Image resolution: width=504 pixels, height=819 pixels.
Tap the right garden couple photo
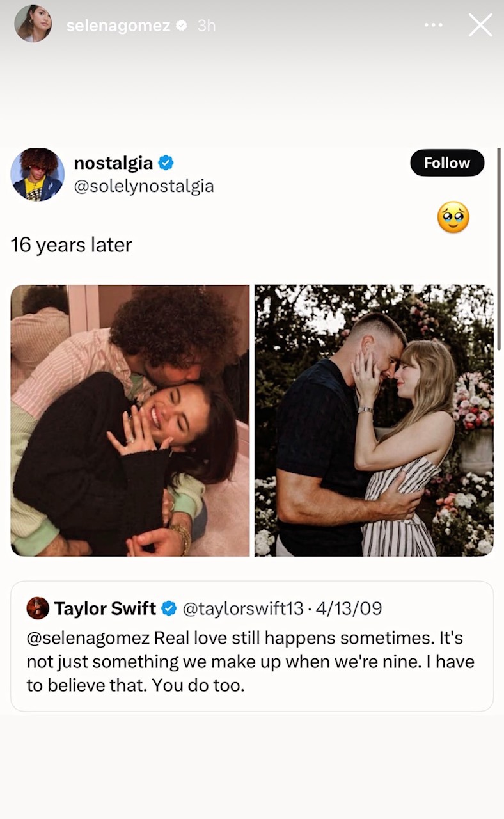point(374,419)
